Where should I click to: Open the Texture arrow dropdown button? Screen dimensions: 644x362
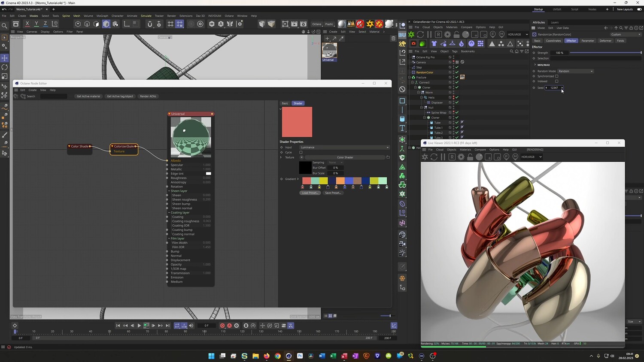point(301,157)
